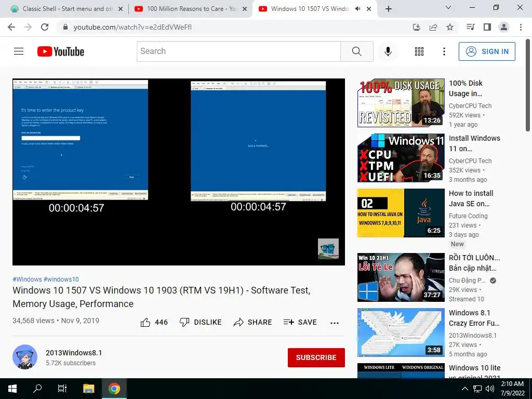This screenshot has width=532, height=399.
Task: Click the share page icon in address bar
Action: (x=433, y=27)
